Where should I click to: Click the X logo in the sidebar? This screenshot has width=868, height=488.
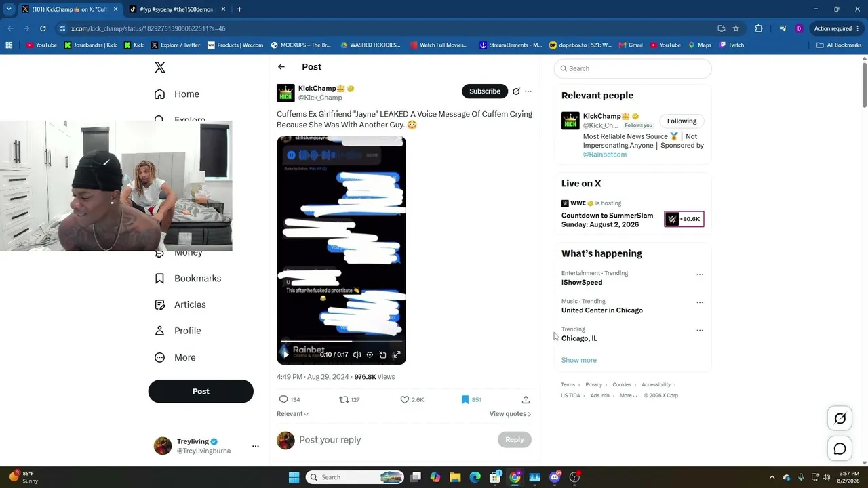pyautogui.click(x=159, y=67)
